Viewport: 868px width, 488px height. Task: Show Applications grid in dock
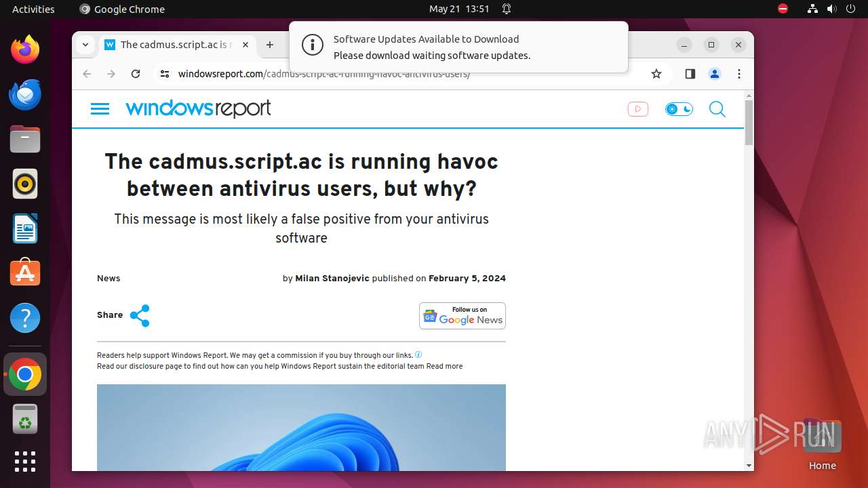pos(25,462)
